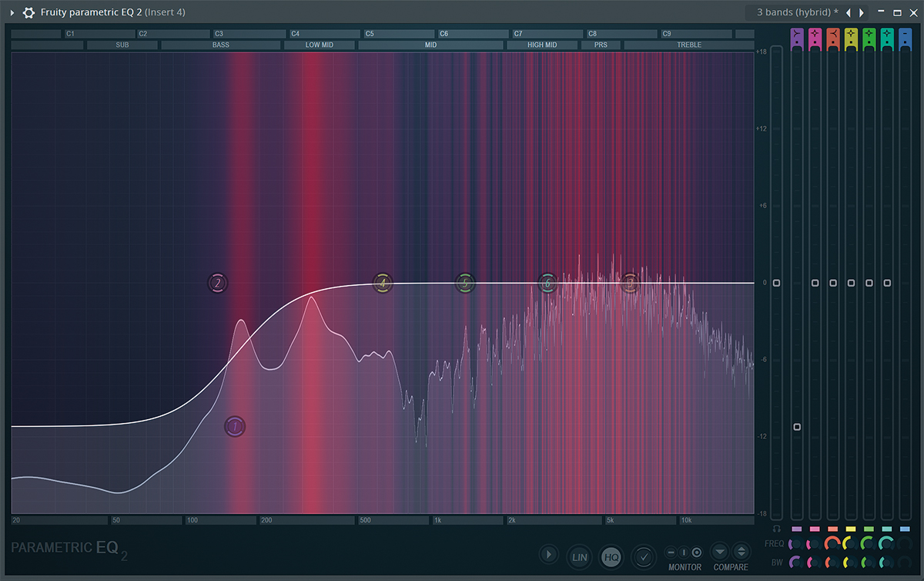Click the LOW MID frequency range label

(x=320, y=45)
